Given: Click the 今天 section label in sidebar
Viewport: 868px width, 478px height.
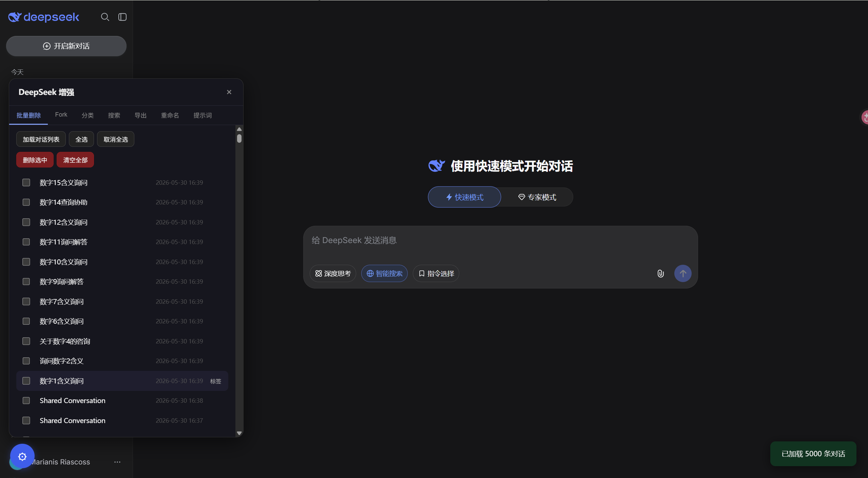Looking at the screenshot, I should point(17,72).
